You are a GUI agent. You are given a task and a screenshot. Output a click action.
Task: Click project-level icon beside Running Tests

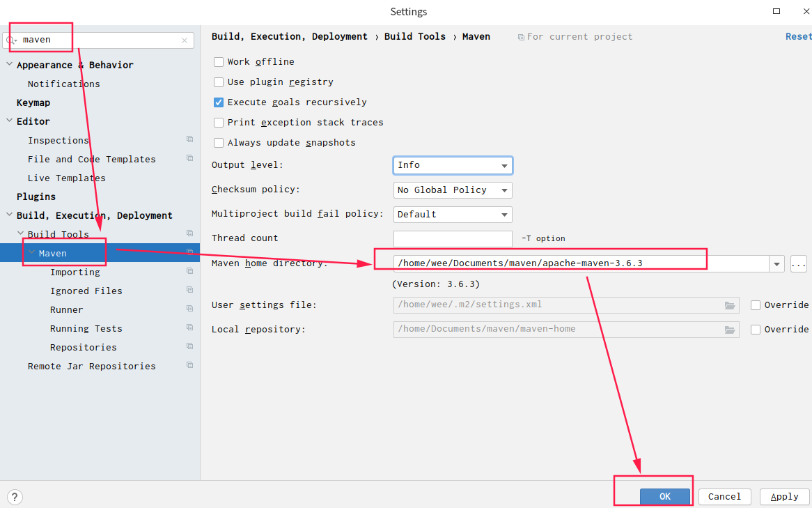(189, 328)
